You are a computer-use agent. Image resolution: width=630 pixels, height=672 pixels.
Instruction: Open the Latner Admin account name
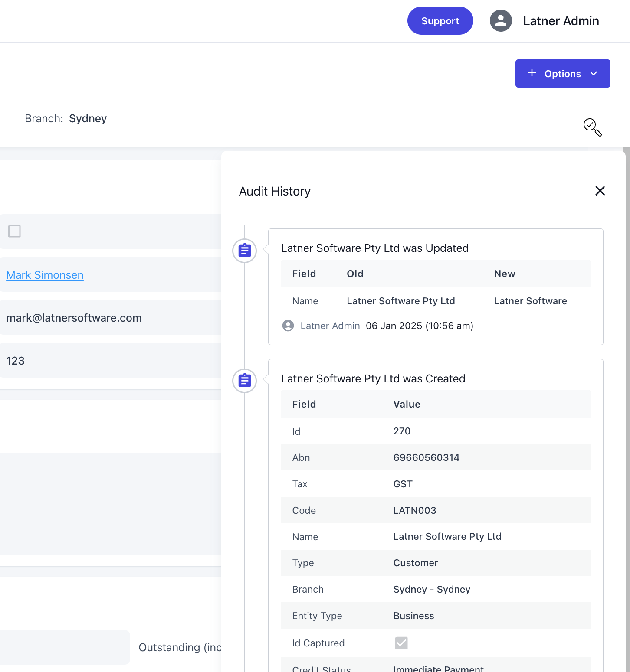point(561,21)
